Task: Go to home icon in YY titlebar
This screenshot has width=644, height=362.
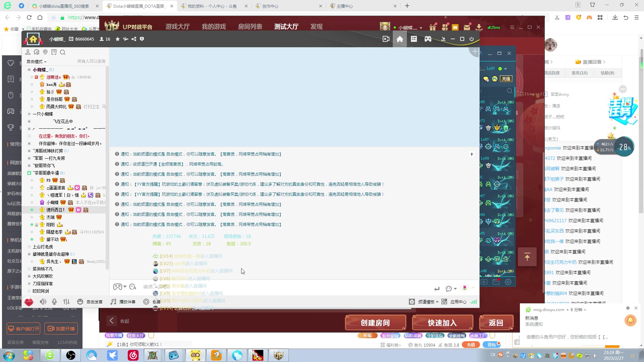Action: coord(400,39)
